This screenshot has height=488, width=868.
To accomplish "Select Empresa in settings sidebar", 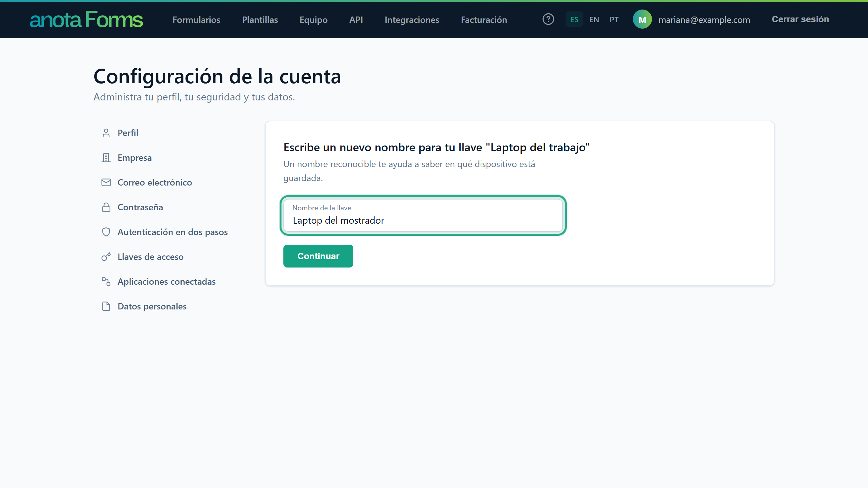I will pos(134,158).
